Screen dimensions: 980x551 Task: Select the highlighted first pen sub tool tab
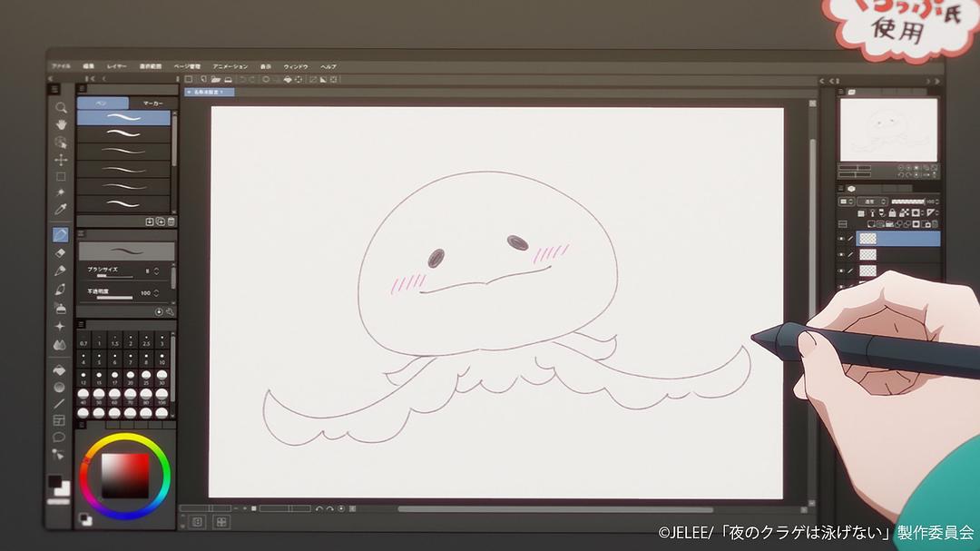click(x=103, y=103)
